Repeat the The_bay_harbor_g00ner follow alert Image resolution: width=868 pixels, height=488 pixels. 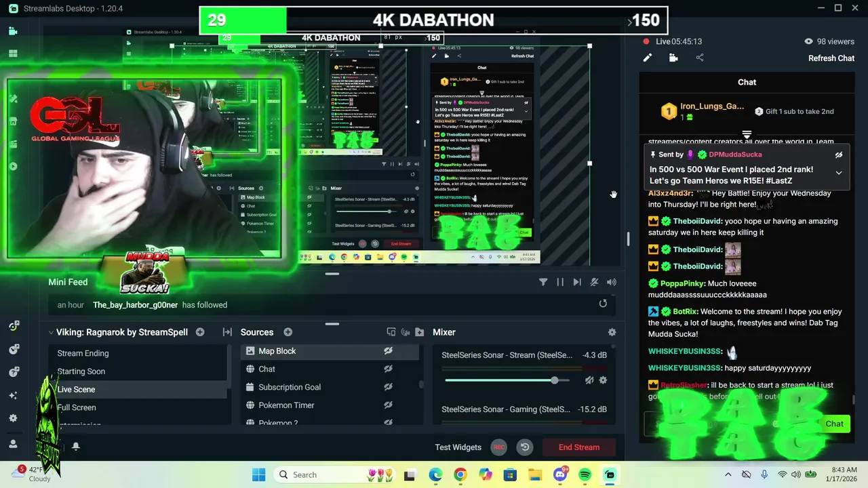(x=603, y=304)
